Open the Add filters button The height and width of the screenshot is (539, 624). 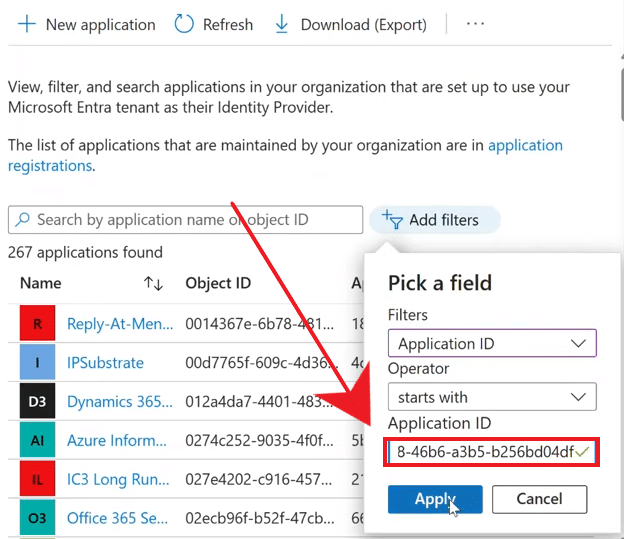point(434,220)
